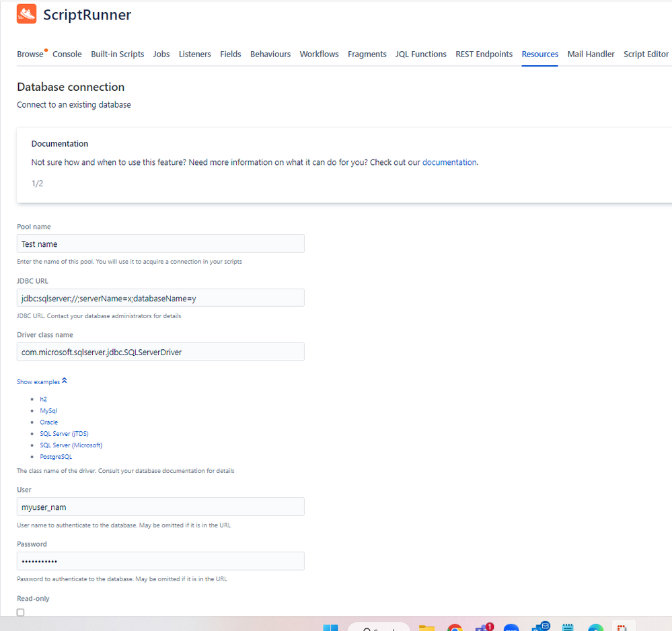Viewport: 672px width, 631px height.
Task: Focus the User input field
Action: [161, 507]
